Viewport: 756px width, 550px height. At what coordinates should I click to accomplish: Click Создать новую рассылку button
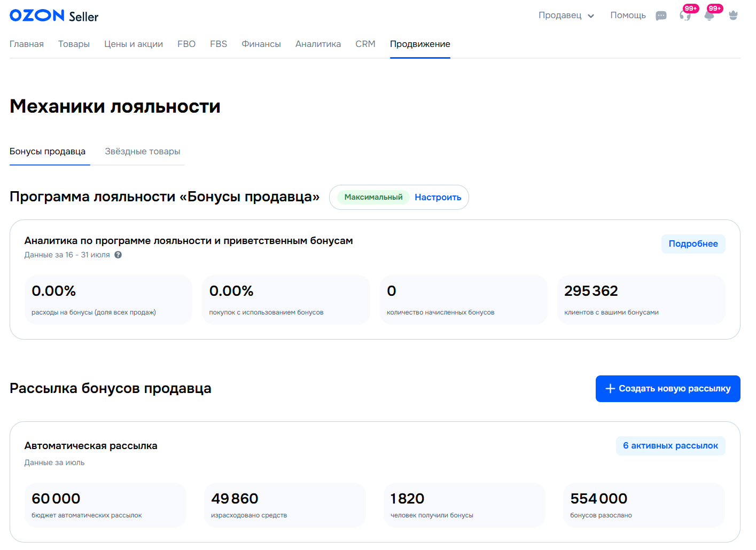668,389
